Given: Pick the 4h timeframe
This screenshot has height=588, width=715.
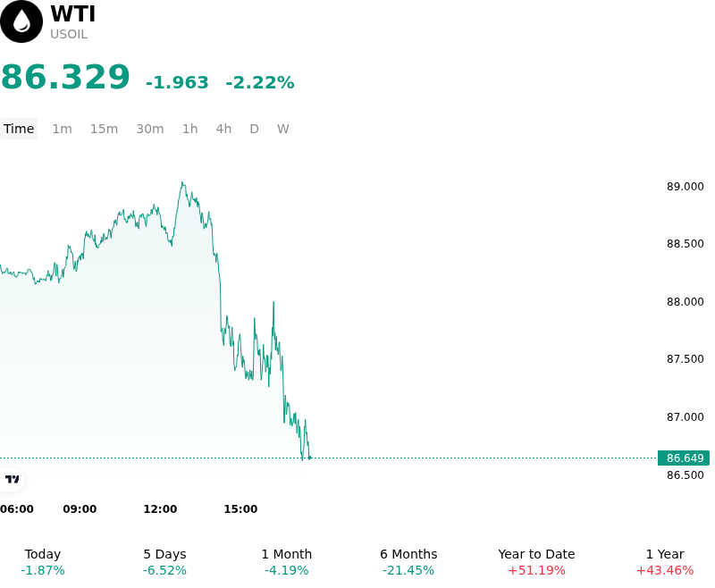Looking at the screenshot, I should pyautogui.click(x=223, y=129).
